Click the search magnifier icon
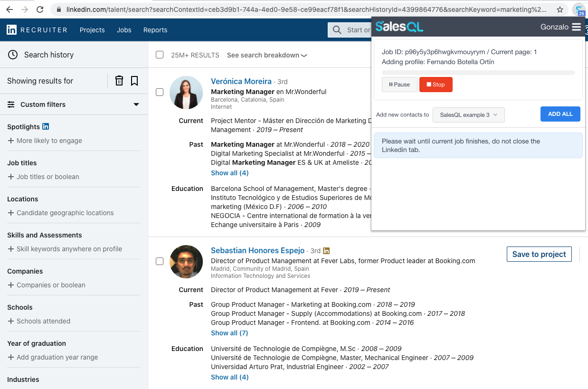 [337, 30]
